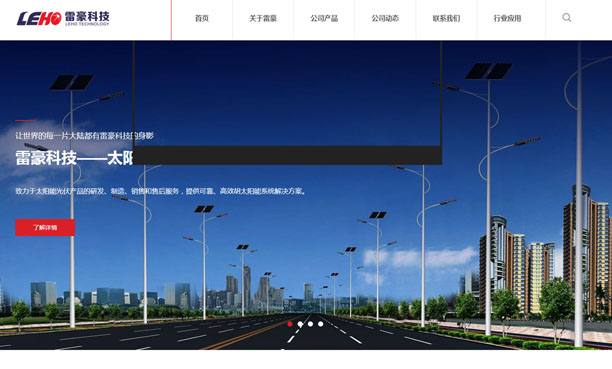Open the 行业应用 menu item
612x369 pixels.
pos(507,18)
